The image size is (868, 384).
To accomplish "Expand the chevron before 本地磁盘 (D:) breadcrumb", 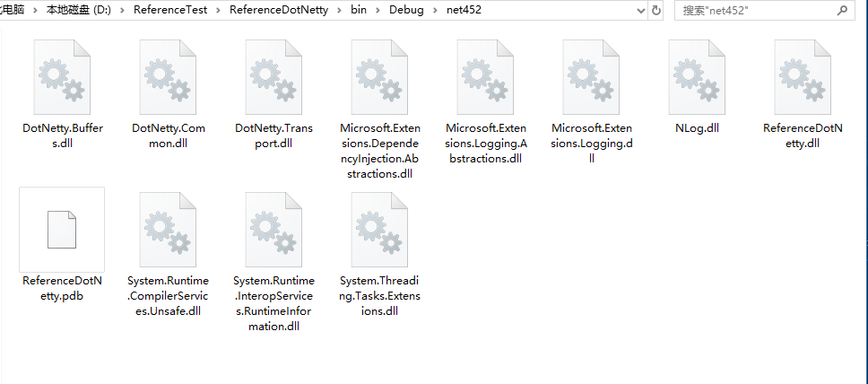I will 36,10.
